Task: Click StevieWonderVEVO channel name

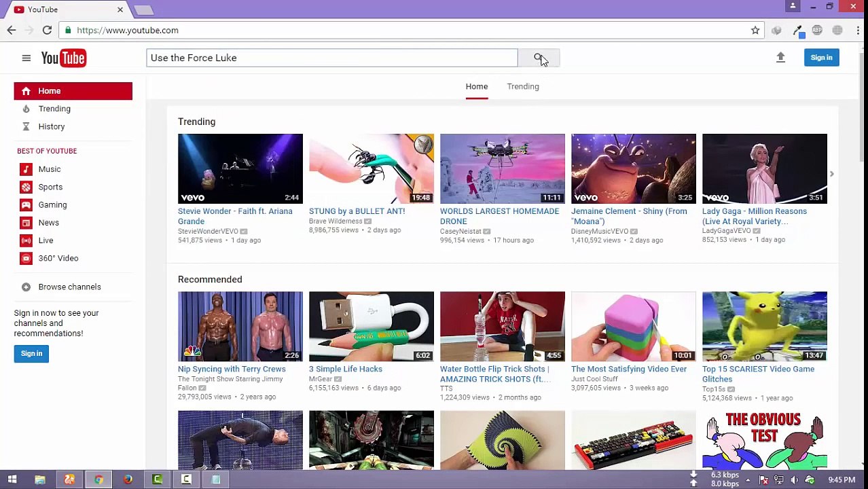Action: pos(208,231)
